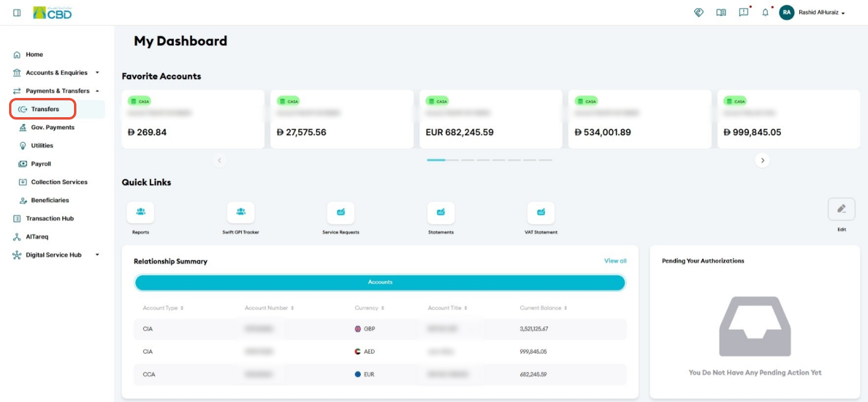
Task: Open the feedback message icon in header
Action: (x=743, y=13)
